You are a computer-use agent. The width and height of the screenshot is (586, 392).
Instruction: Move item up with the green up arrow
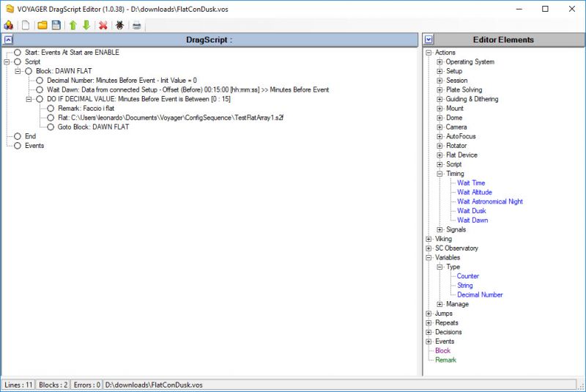coord(73,25)
